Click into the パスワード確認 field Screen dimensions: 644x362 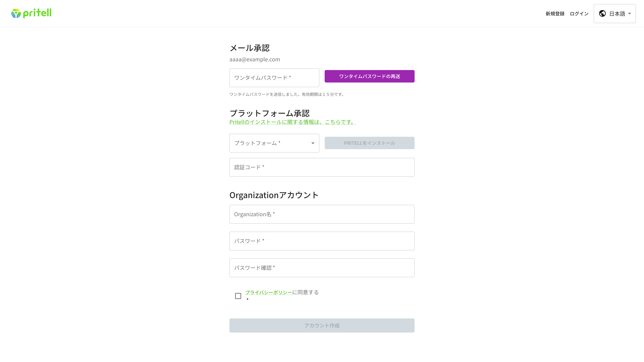[322, 268]
